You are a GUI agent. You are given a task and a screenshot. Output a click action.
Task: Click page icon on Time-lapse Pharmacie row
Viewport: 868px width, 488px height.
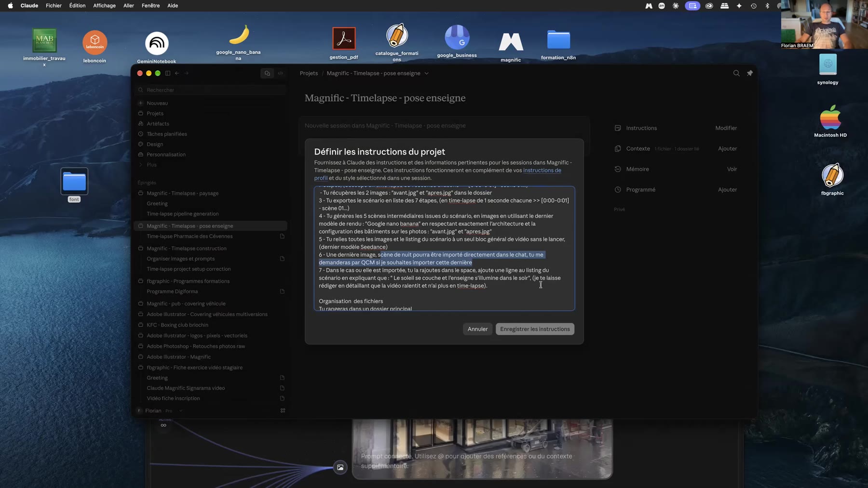[x=282, y=236]
